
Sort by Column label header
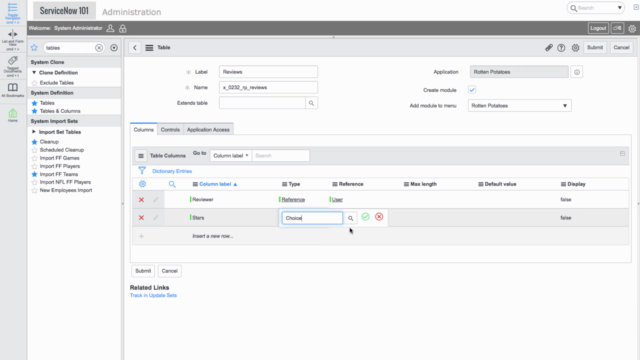[215, 184]
